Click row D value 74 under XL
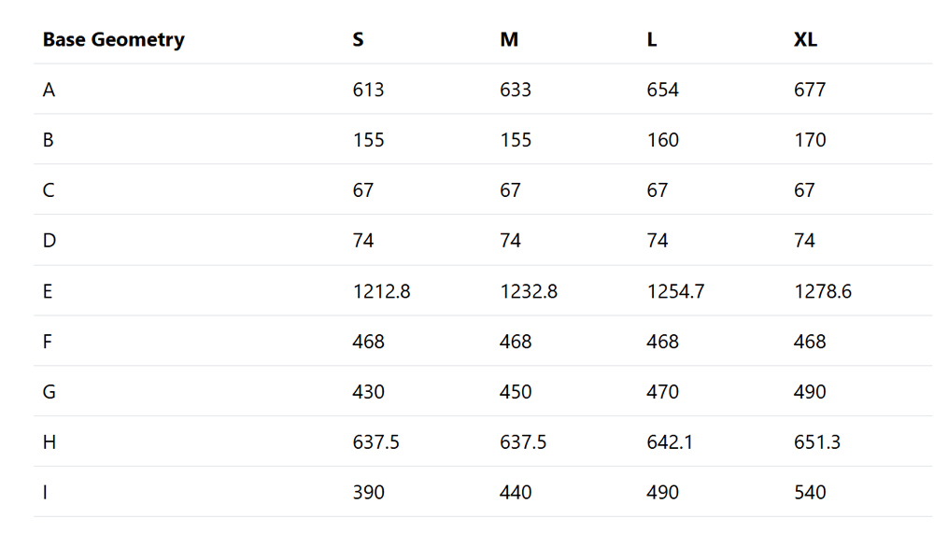Screen dimensions: 934x560 click(804, 241)
